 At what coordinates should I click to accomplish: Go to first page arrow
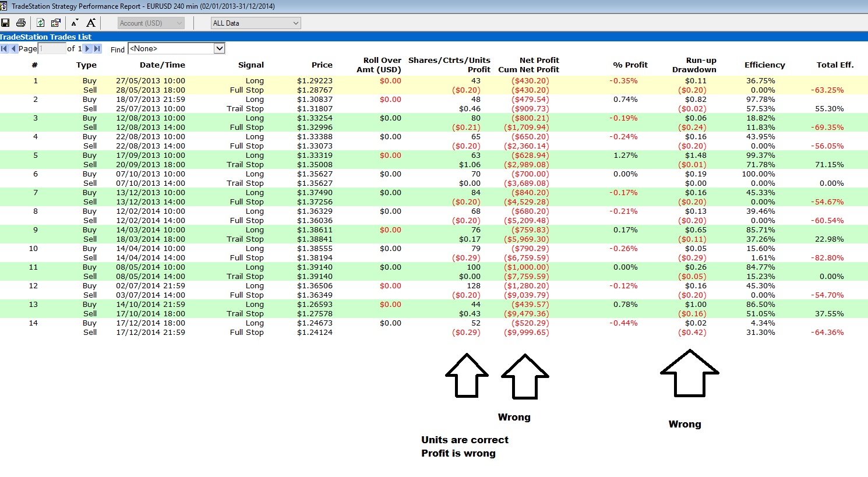click(4, 48)
